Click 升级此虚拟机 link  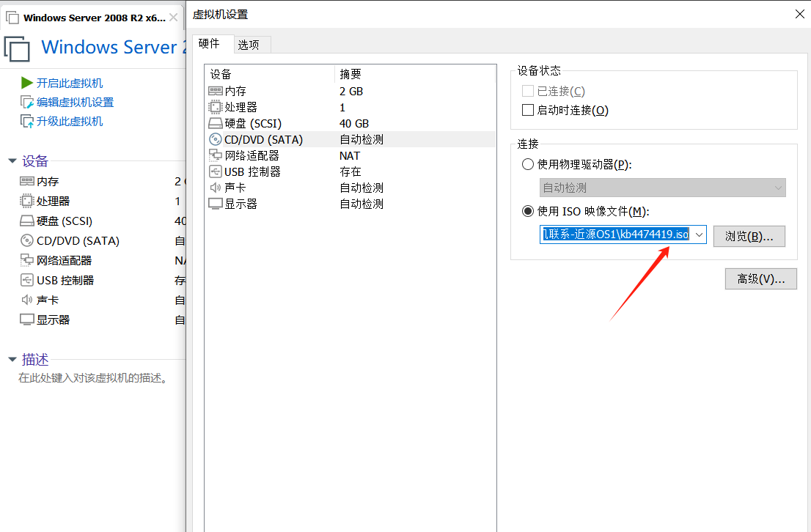[x=70, y=121]
